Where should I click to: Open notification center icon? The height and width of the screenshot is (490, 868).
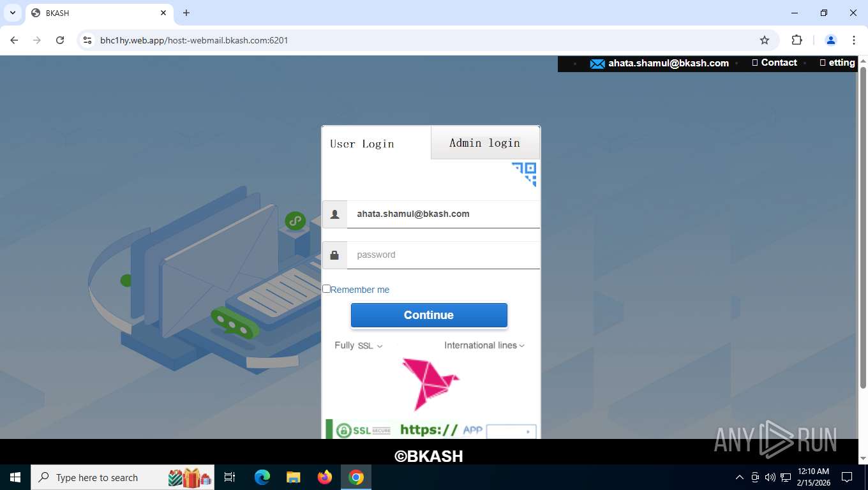(x=847, y=477)
